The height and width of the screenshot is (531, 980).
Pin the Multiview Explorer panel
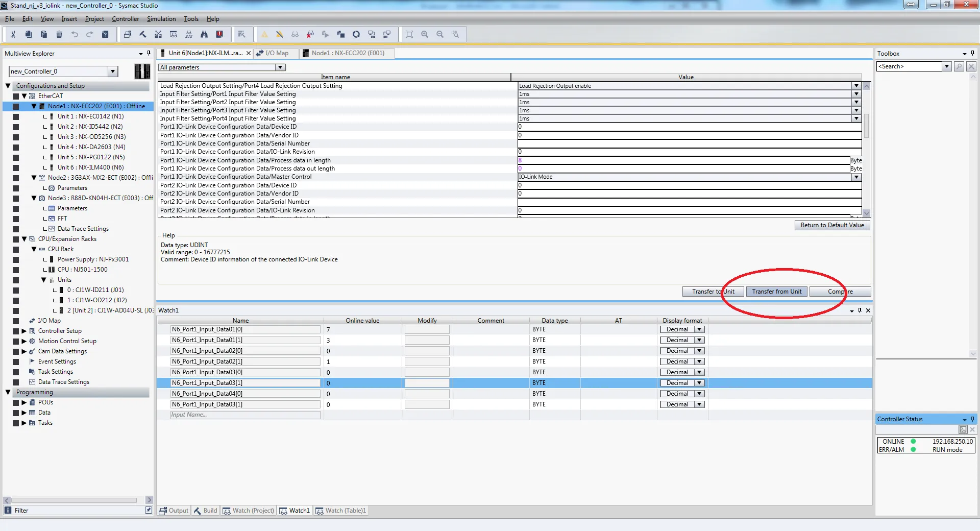click(x=149, y=53)
